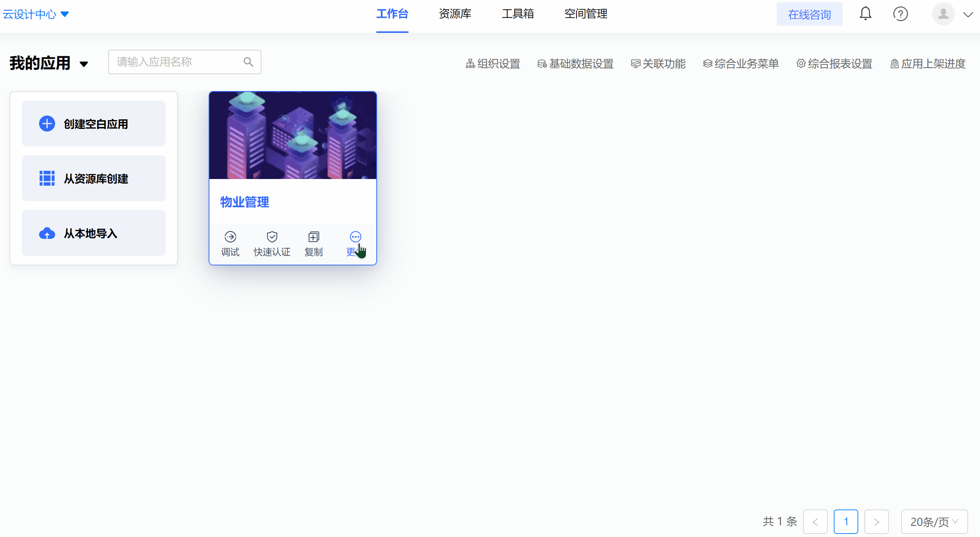The image size is (980, 537).
Task: Open the 基础数据设置 link
Action: [x=575, y=63]
